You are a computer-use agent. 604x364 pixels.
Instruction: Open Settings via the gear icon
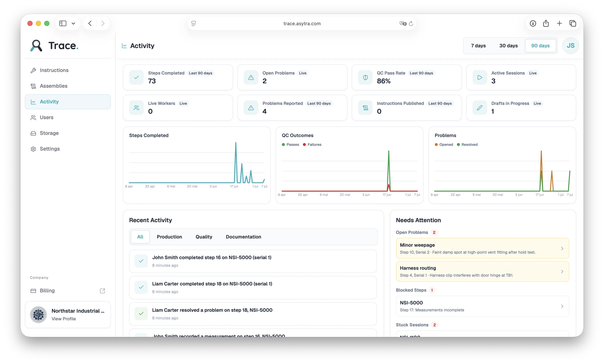(x=33, y=149)
